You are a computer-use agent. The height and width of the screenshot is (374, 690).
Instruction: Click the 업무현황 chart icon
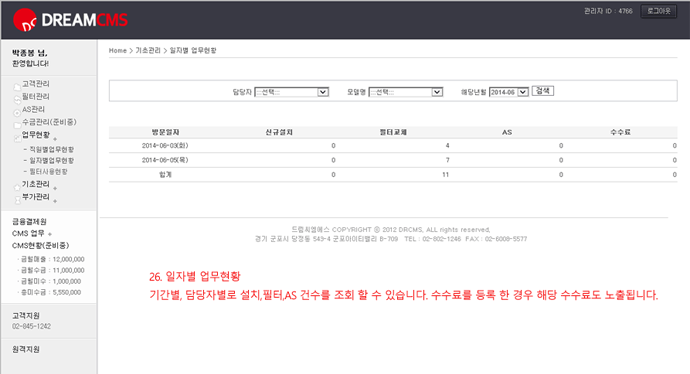pos(17,138)
